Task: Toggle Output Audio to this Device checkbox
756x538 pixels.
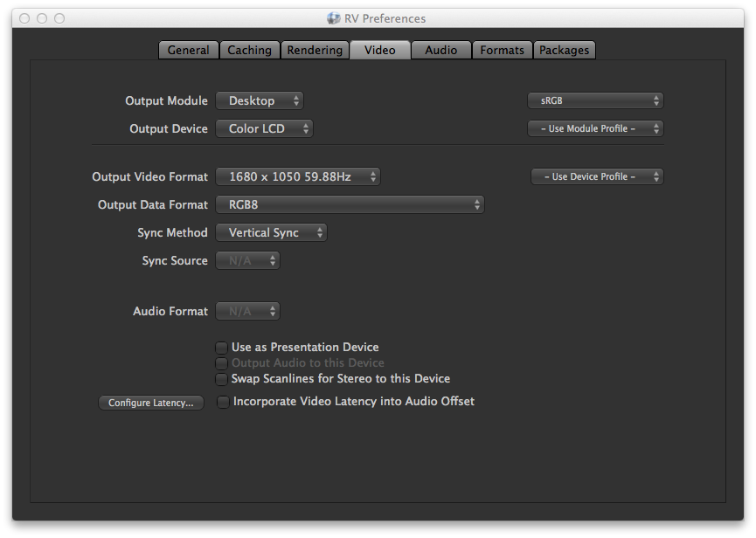Action: tap(221, 363)
